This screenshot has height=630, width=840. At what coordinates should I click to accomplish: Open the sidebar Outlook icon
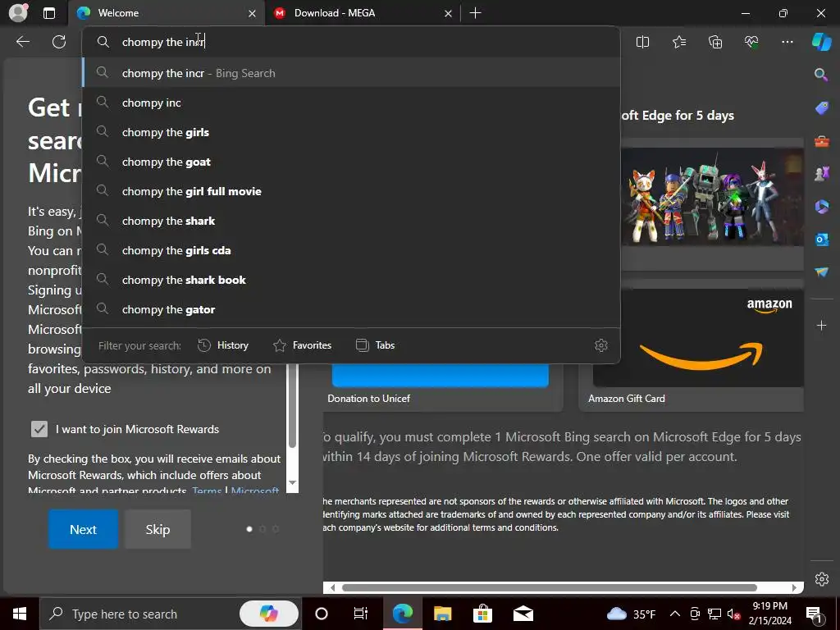pos(821,240)
